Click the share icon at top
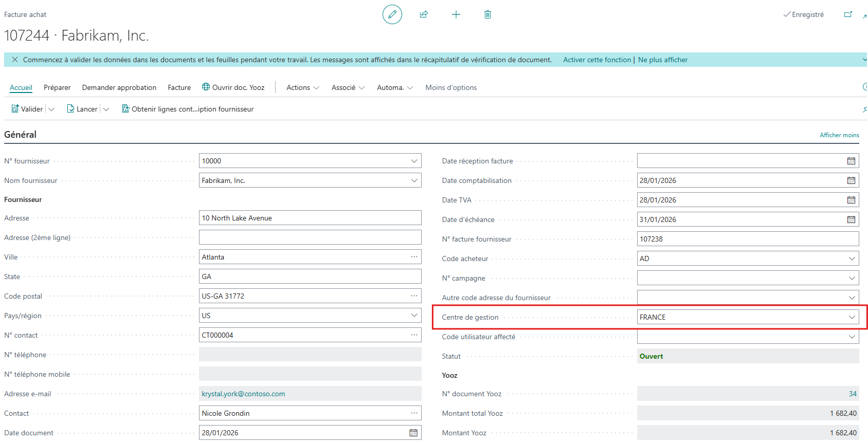The width and height of the screenshot is (868, 443). (x=424, y=14)
